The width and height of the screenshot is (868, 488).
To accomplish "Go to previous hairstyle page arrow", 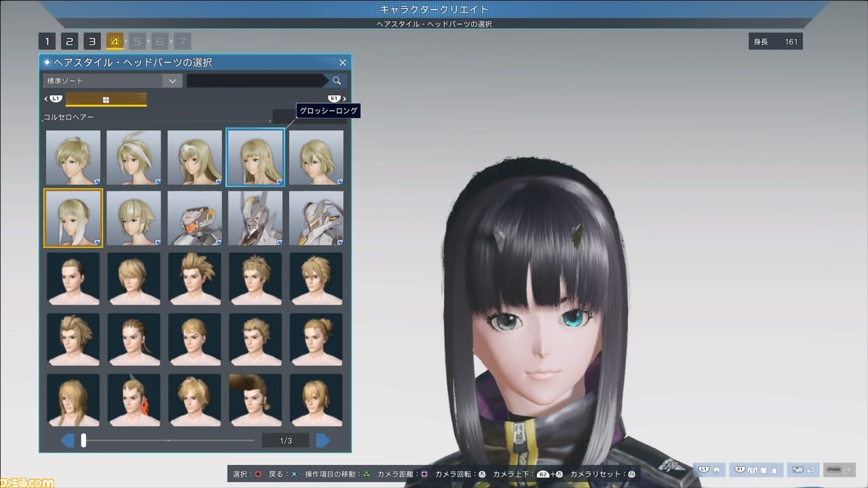I will point(68,441).
